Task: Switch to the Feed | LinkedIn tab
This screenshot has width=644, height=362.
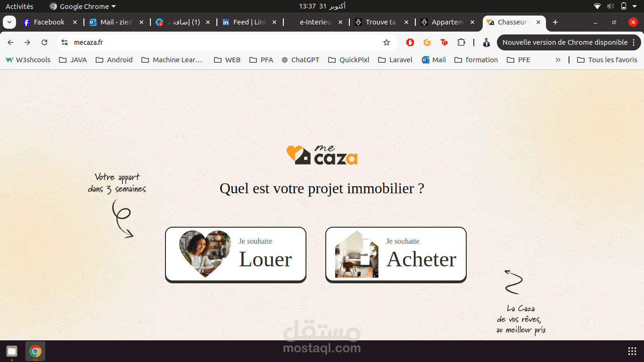Action: [x=249, y=22]
